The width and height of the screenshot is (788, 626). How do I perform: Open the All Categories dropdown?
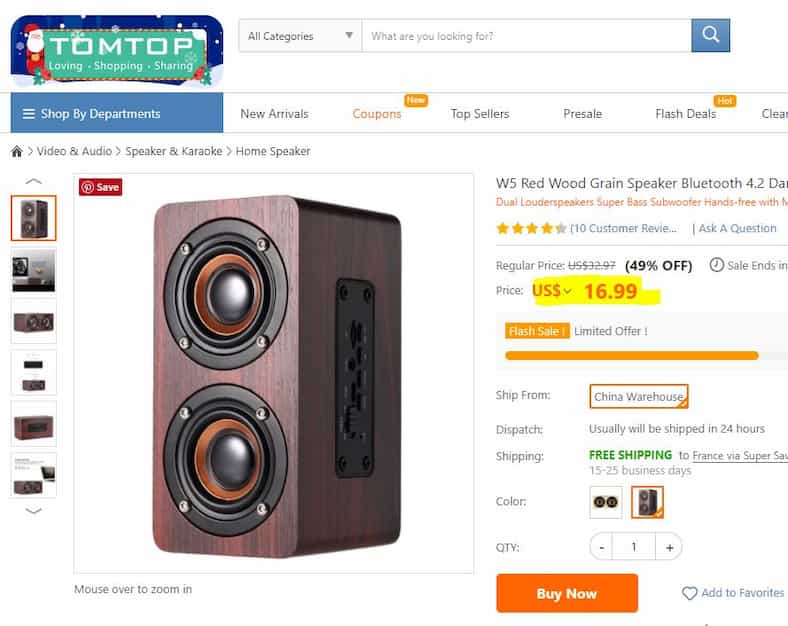point(300,36)
